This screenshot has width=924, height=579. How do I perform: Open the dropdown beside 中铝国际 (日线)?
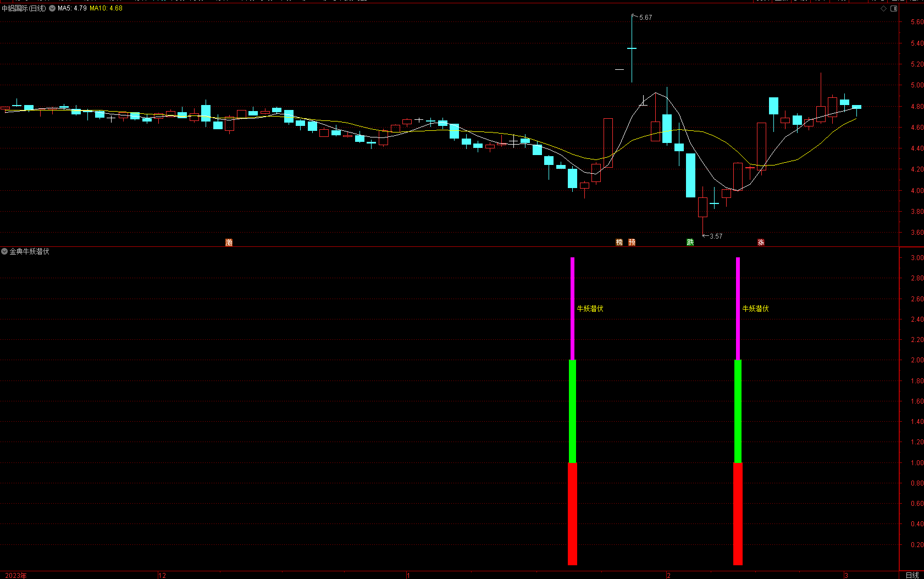tap(52, 9)
